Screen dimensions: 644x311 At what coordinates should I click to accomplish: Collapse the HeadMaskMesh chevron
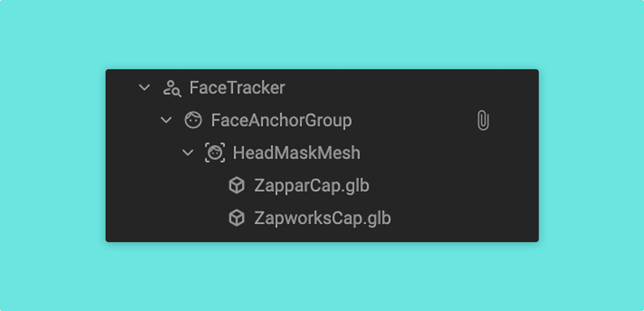tap(188, 153)
